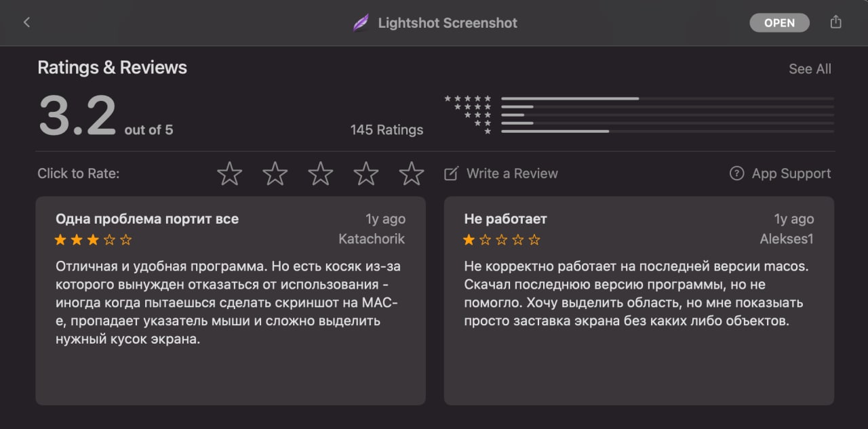Click the Write a Review link
This screenshot has width=868, height=429.
(x=512, y=173)
